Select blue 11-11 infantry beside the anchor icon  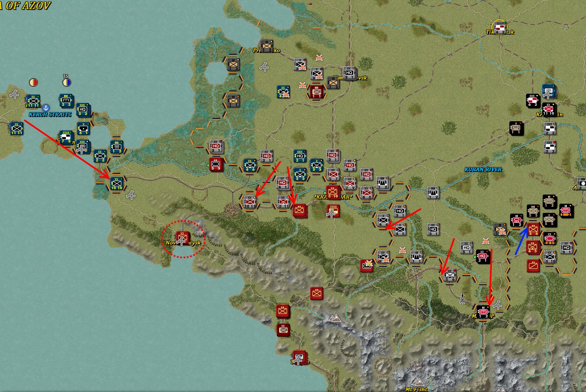coord(33,101)
